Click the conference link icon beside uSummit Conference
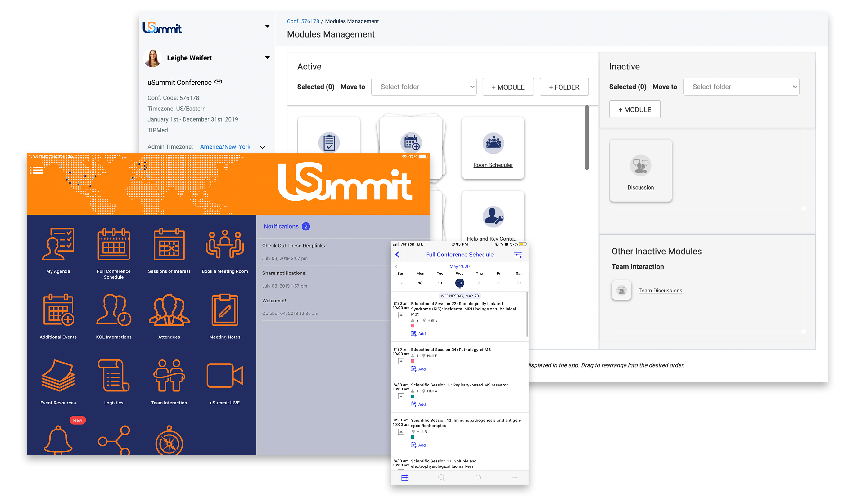Screen dimensions: 844x504 pos(218,82)
